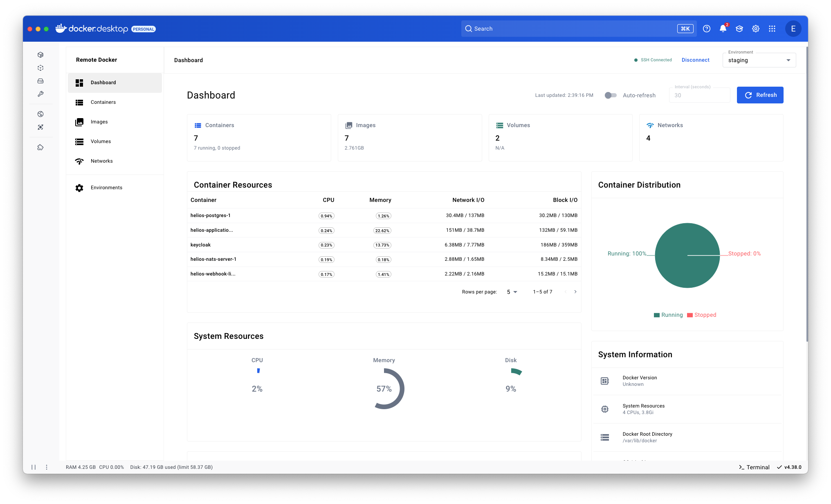Screen dimensions: 831x504
Task: Open the Volumes icon in left rail
Action: (x=40, y=81)
